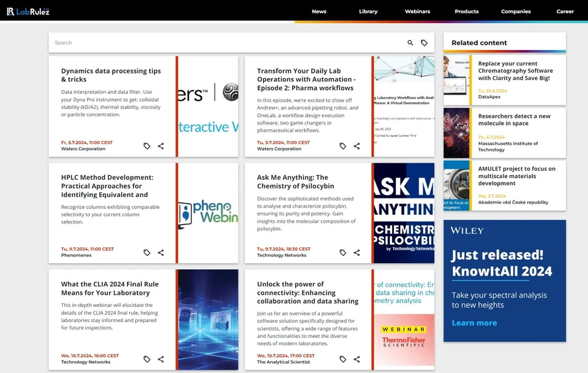Open the News menu item
This screenshot has height=373, width=588.
[x=319, y=11]
